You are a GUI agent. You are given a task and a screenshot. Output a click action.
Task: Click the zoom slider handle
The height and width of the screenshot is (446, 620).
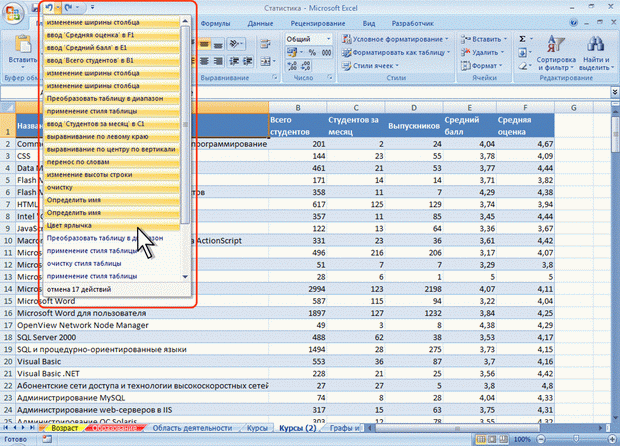click(x=577, y=439)
